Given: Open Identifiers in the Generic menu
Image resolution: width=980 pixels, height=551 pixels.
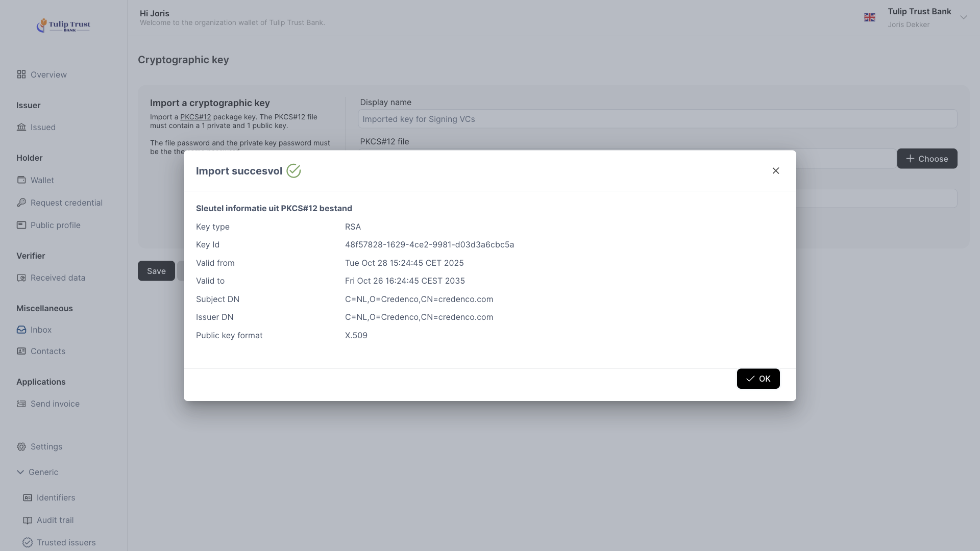Looking at the screenshot, I should [56, 498].
